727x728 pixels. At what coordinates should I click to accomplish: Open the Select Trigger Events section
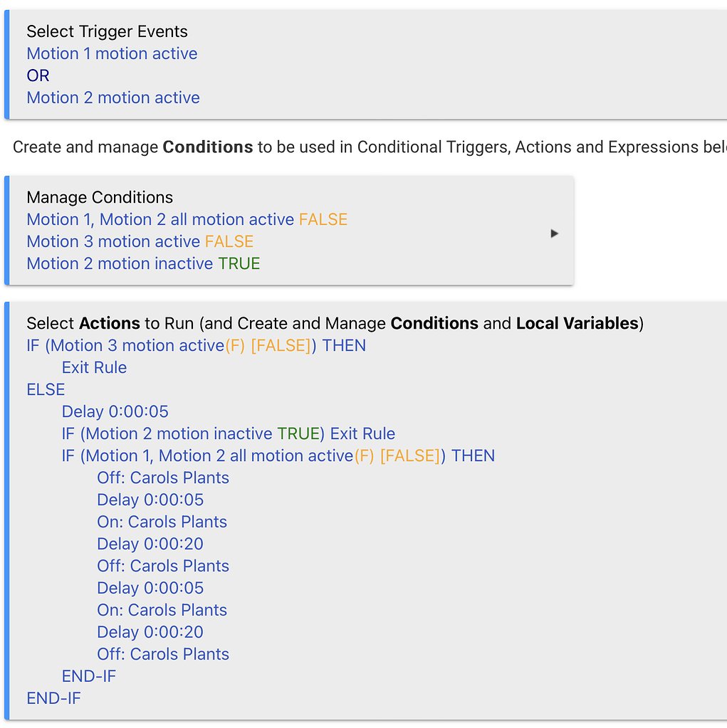(107, 31)
